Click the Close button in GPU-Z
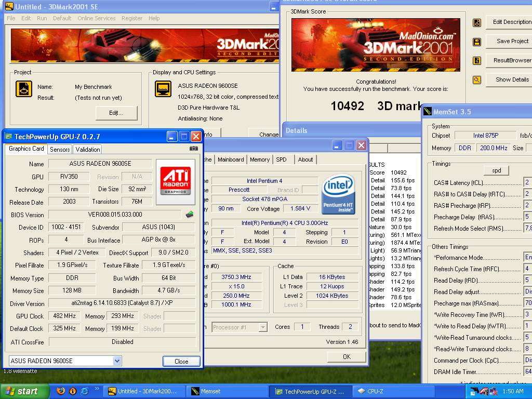532x399 pixels. click(181, 362)
